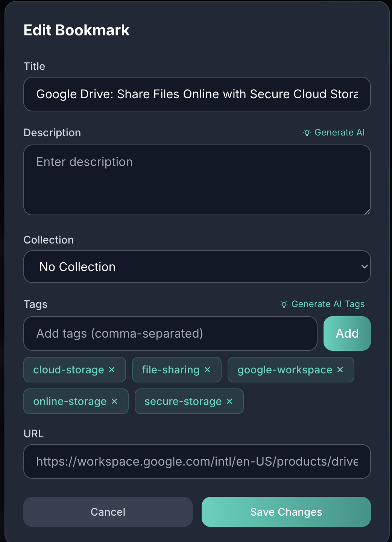
Task: Click inside the Title field
Action: pos(197,94)
